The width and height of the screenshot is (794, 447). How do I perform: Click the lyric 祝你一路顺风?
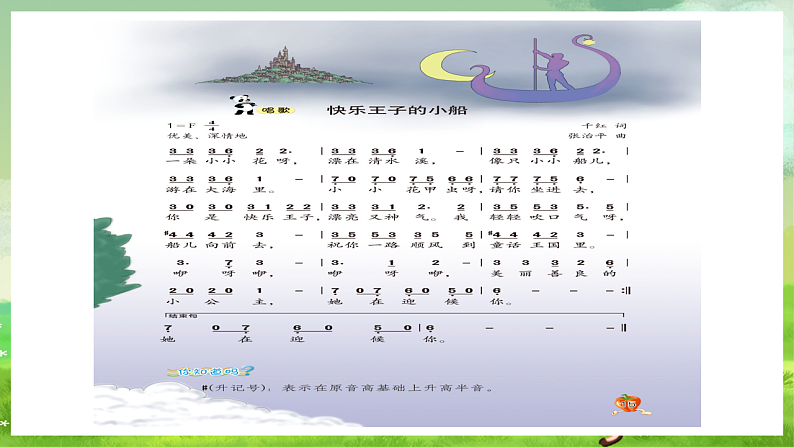[x=385, y=245]
